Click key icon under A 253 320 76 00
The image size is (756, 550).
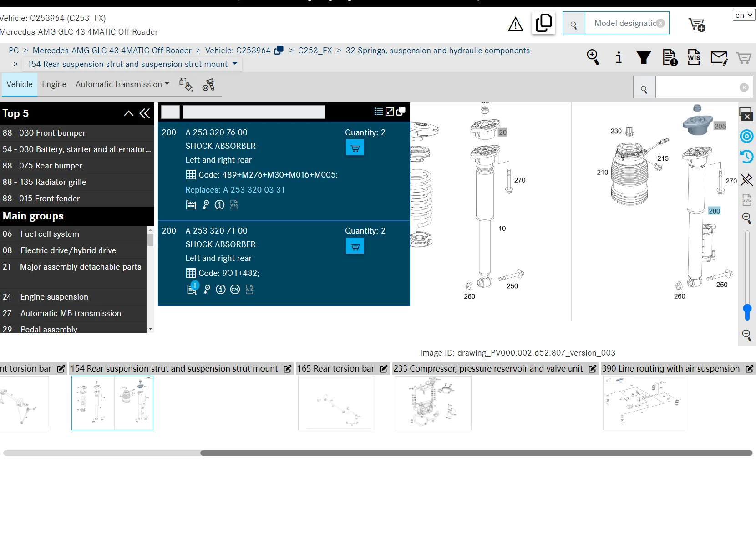[206, 205]
